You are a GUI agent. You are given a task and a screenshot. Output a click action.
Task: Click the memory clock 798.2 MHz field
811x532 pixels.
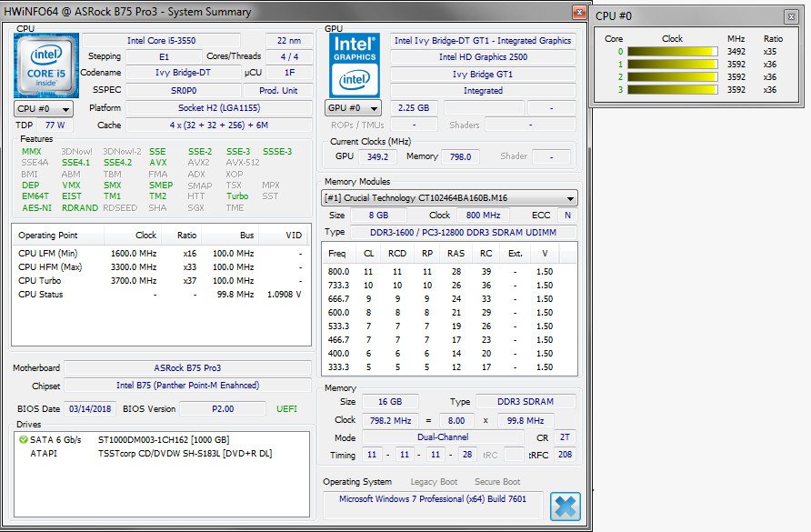pyautogui.click(x=390, y=421)
